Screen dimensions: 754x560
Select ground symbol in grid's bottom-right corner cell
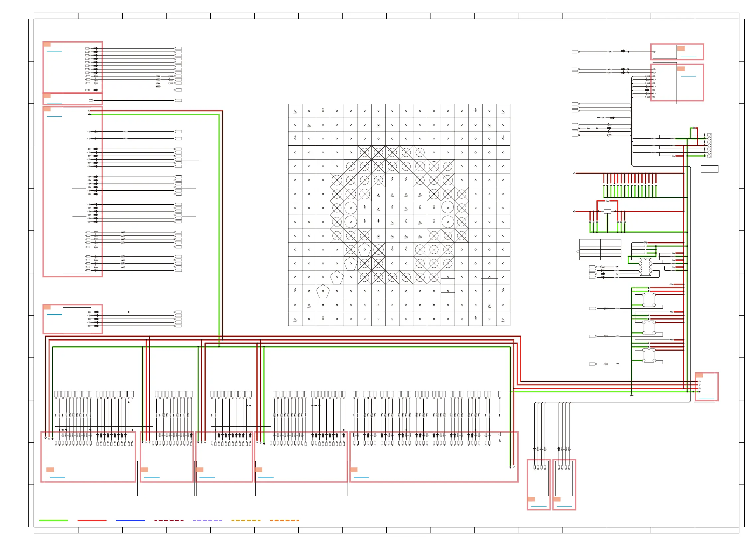coord(503,320)
